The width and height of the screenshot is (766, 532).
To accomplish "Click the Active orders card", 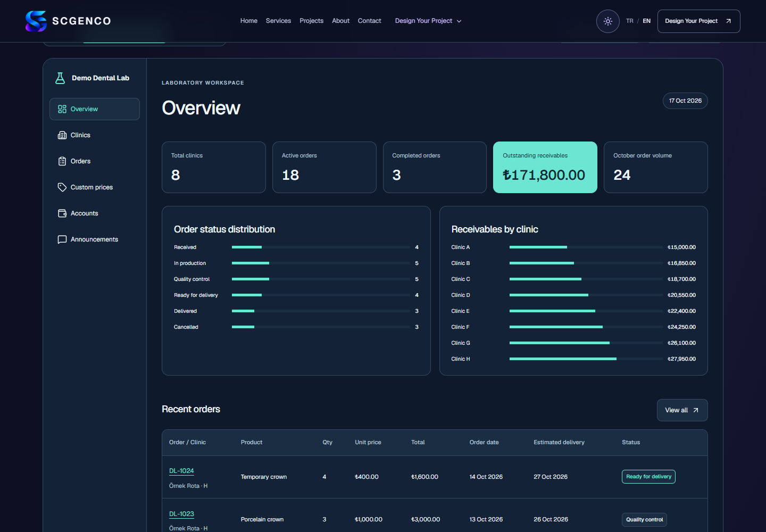I will point(324,167).
